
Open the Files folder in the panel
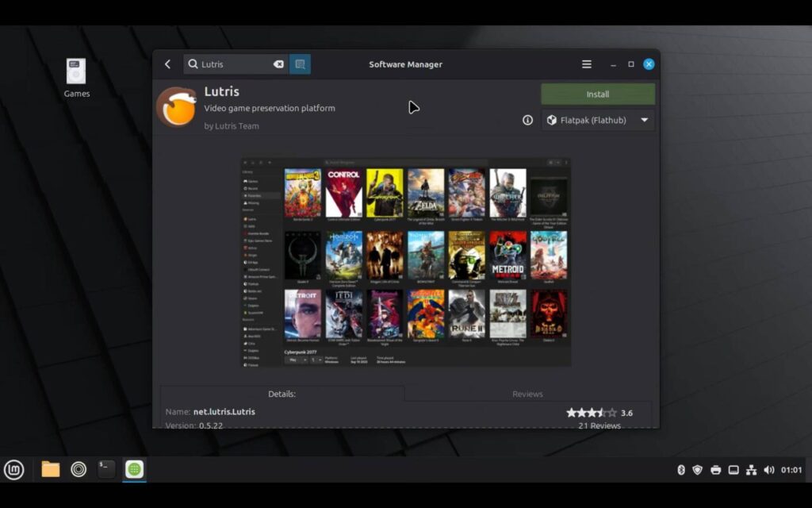click(x=50, y=469)
